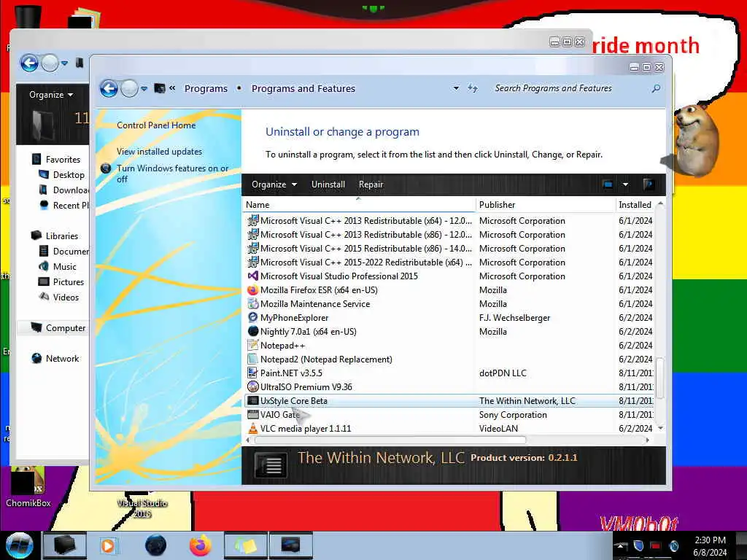
Task: Open Organize menu in background Explorer window
Action: point(51,95)
